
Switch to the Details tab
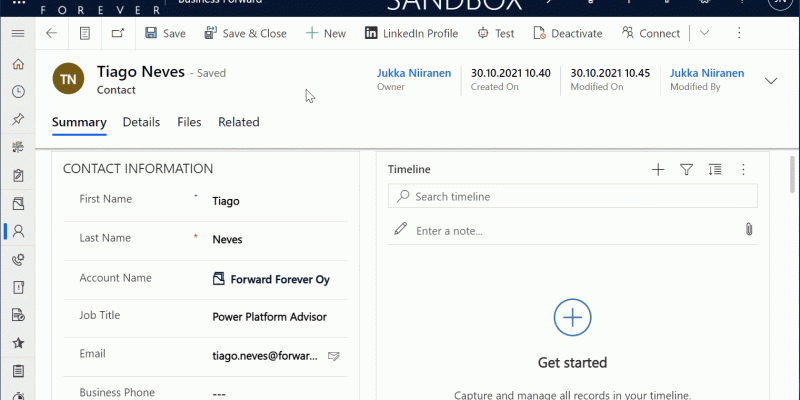[141, 122]
